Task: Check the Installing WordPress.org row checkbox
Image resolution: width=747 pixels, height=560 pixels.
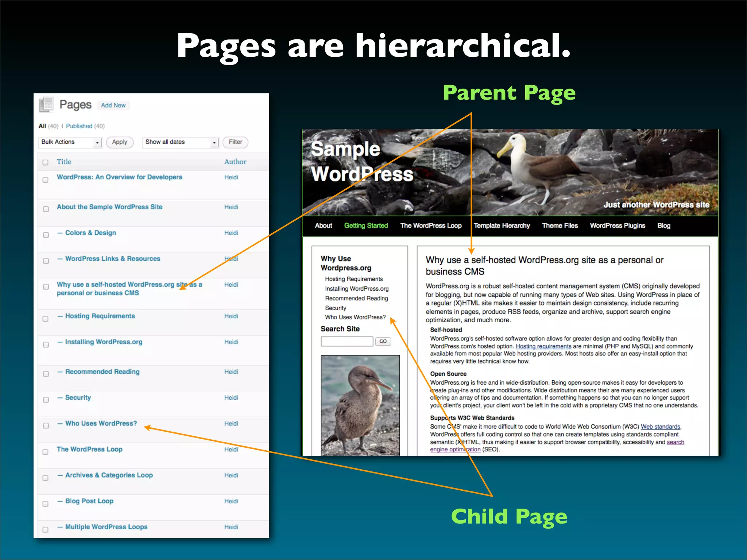Action: [46, 345]
